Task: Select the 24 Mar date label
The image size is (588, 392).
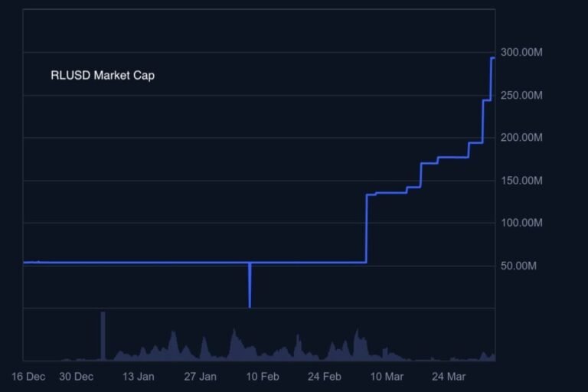Action: point(449,377)
